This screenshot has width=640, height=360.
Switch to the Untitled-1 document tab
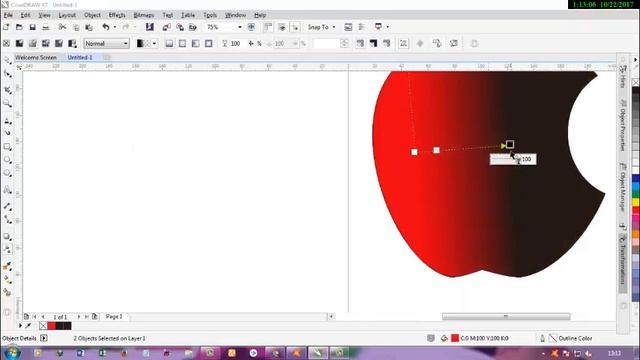point(80,58)
